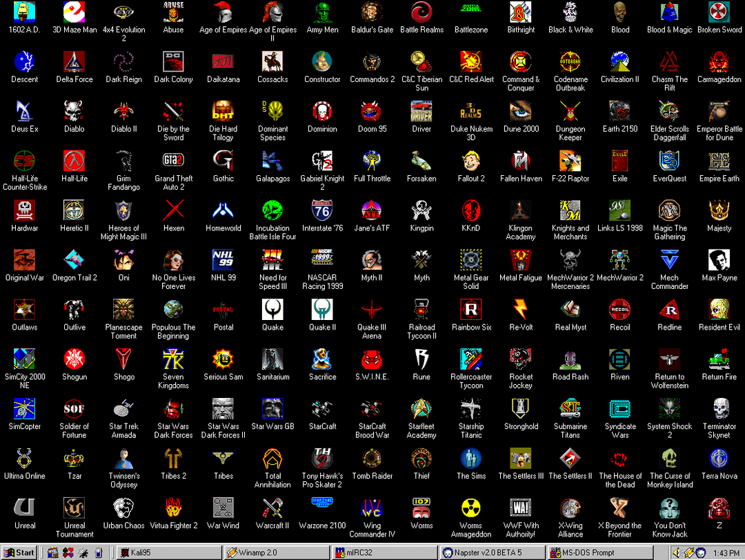745x560 pixels.
Task: Select the Homeworld icon
Action: pyautogui.click(x=223, y=210)
